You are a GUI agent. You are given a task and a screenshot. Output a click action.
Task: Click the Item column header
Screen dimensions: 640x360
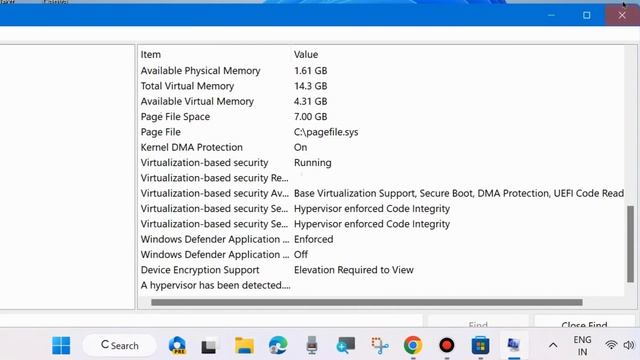[151, 54]
